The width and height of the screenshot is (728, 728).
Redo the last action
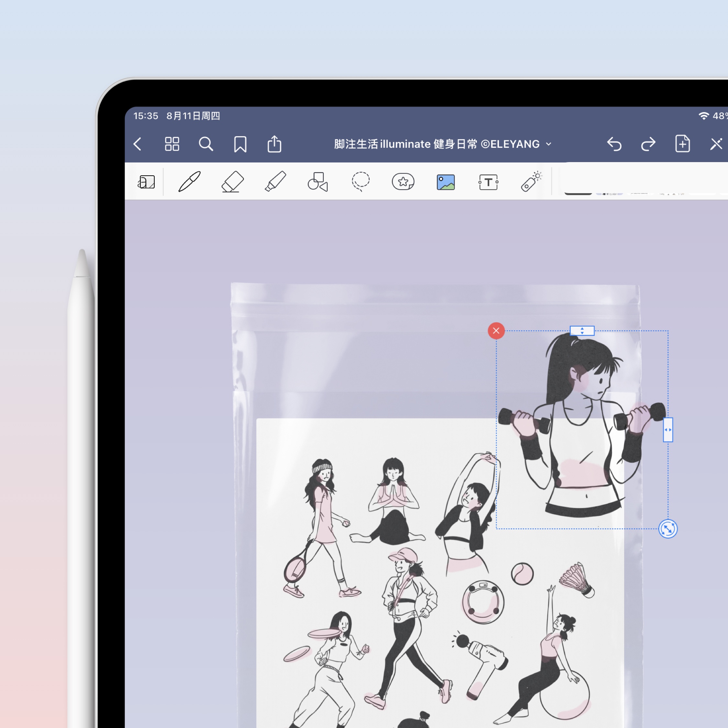point(648,144)
